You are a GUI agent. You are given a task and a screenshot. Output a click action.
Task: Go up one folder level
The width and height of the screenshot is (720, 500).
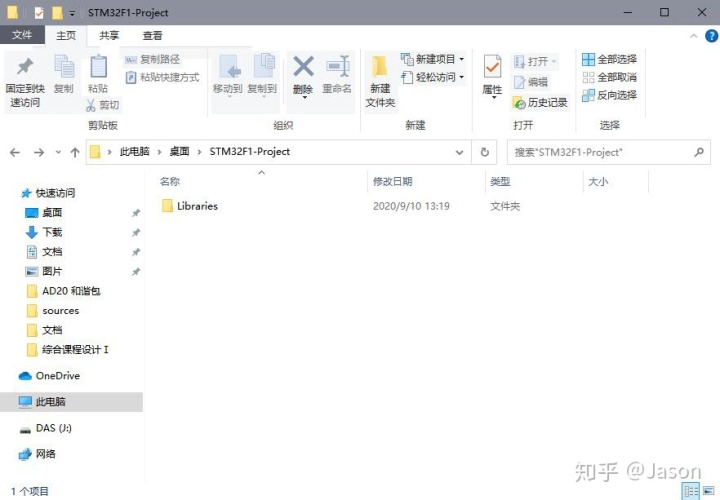[x=75, y=152]
